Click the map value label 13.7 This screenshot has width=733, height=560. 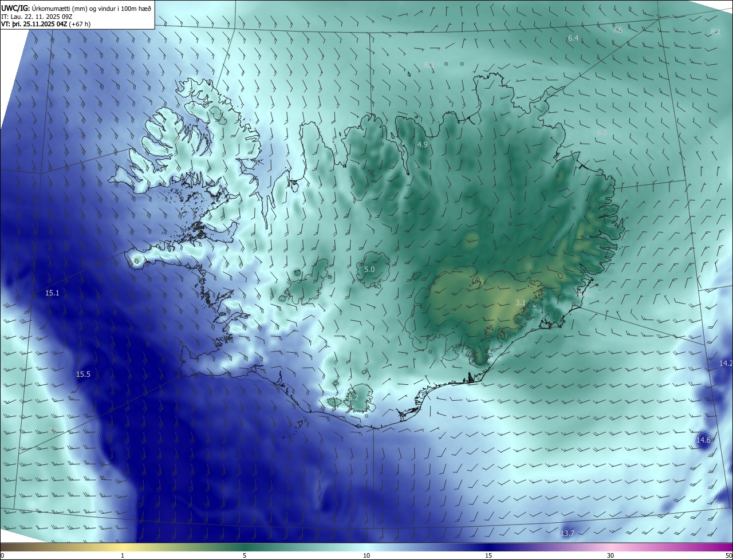pyautogui.click(x=567, y=534)
